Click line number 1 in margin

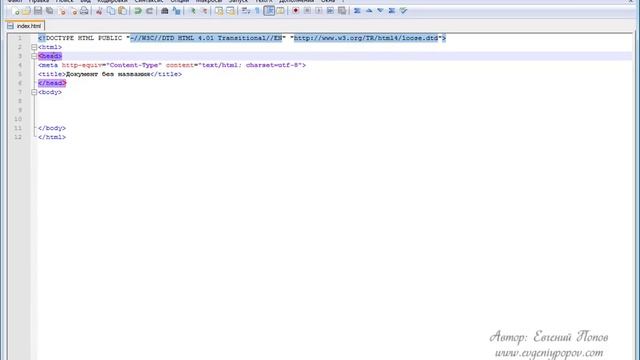(20, 38)
